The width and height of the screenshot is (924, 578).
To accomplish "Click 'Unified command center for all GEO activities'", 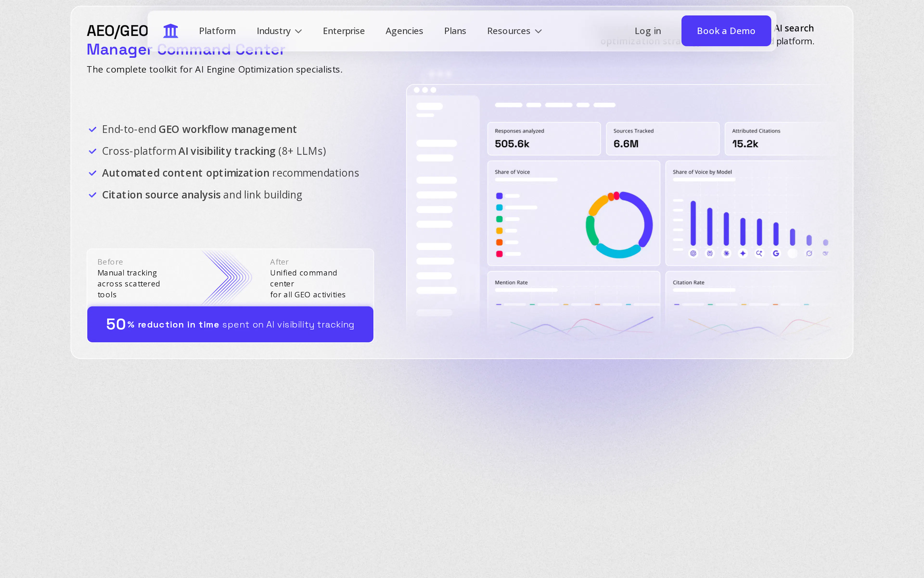I will point(308,284).
